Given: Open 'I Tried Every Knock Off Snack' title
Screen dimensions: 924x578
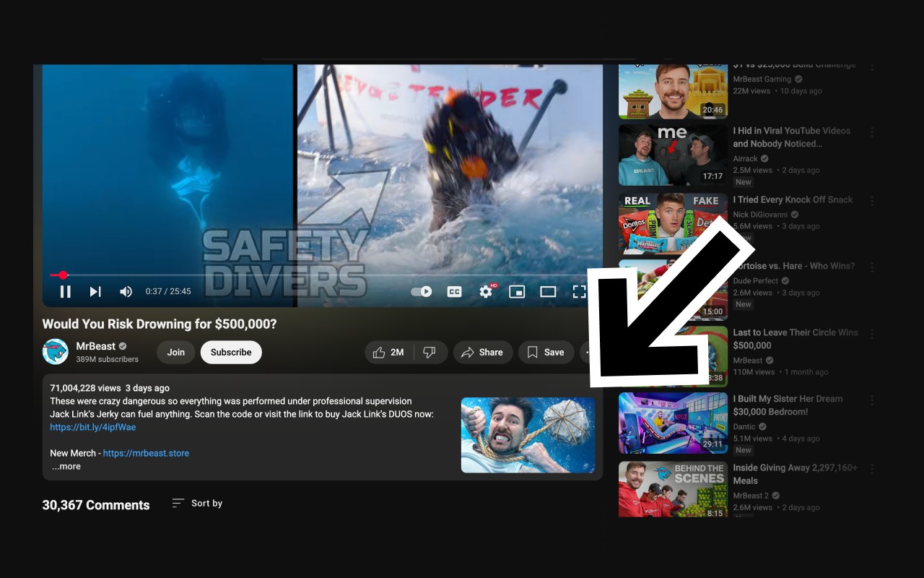Looking at the screenshot, I should pos(793,199).
